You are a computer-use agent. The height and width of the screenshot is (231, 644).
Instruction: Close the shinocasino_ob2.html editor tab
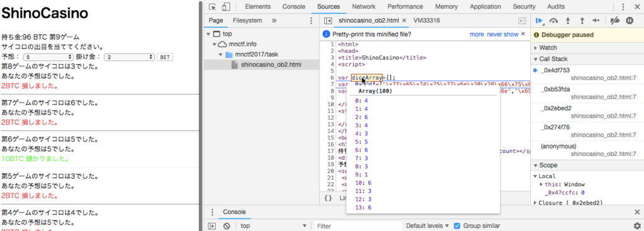404,20
